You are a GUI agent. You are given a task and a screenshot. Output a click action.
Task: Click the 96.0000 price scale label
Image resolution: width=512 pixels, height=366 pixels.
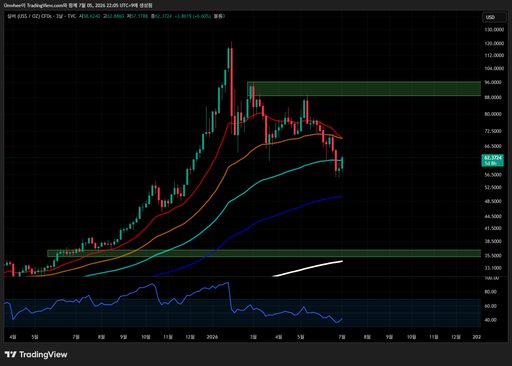point(493,82)
